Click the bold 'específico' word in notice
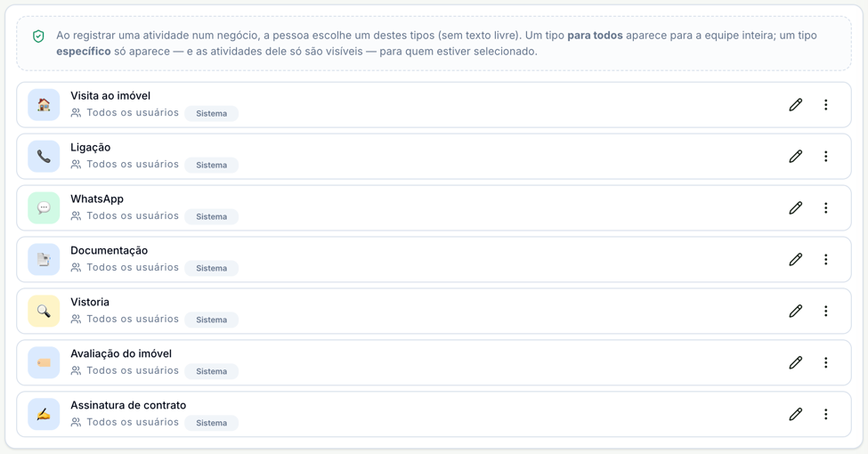The image size is (868, 454). pyautogui.click(x=84, y=52)
